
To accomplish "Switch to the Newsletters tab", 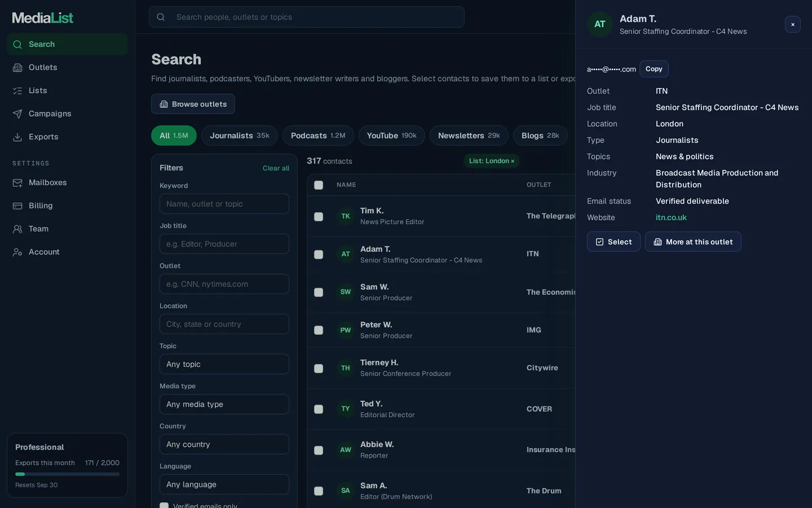I will pyautogui.click(x=469, y=135).
